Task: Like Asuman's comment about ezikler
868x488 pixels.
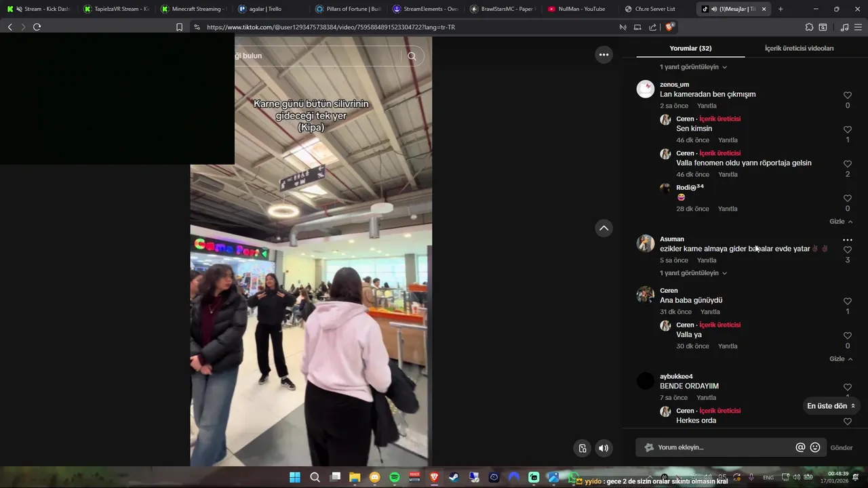Action: tap(847, 250)
